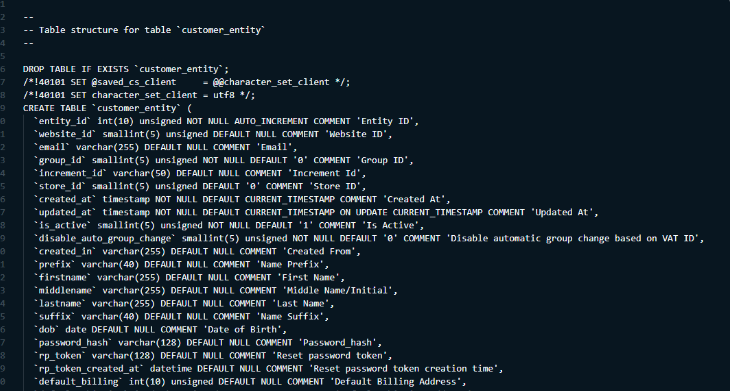Click the AUTO_INCREMENT keyword
The width and height of the screenshot is (730, 391).
(271, 121)
